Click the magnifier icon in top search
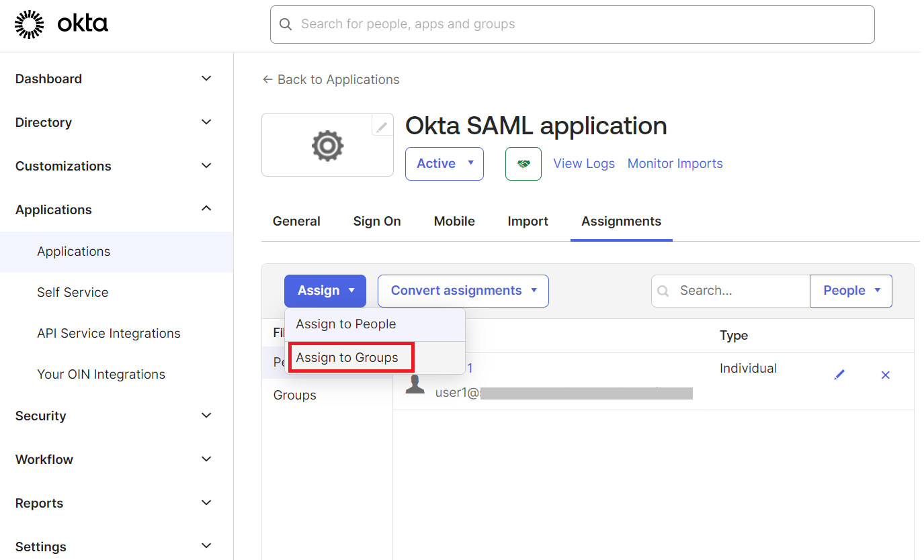Image resolution: width=924 pixels, height=560 pixels. pos(286,24)
